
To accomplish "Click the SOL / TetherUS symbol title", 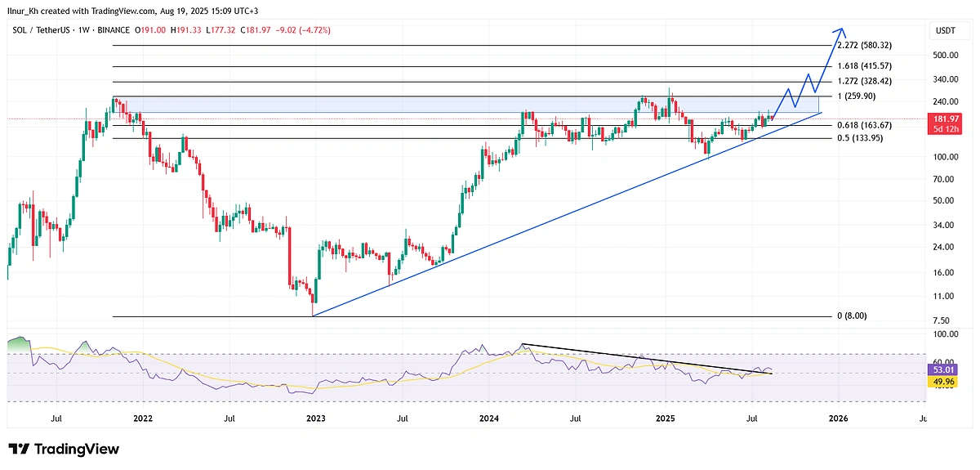I will coord(42,29).
